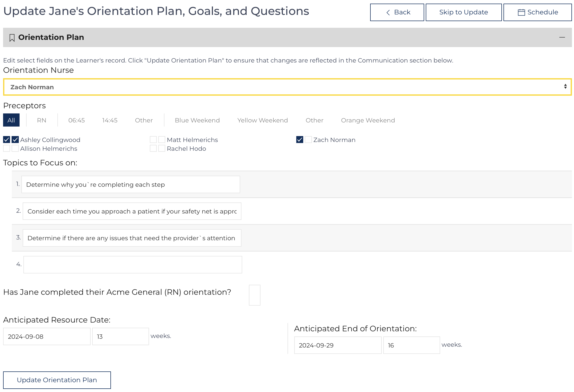Filter preceptors by Orange Weekend
This screenshot has width=574, height=392.
point(368,120)
